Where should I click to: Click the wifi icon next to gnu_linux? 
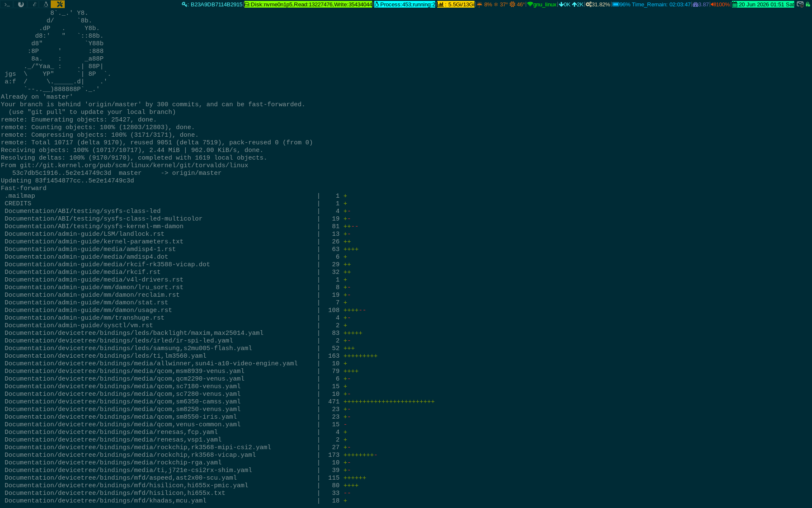pos(530,4)
